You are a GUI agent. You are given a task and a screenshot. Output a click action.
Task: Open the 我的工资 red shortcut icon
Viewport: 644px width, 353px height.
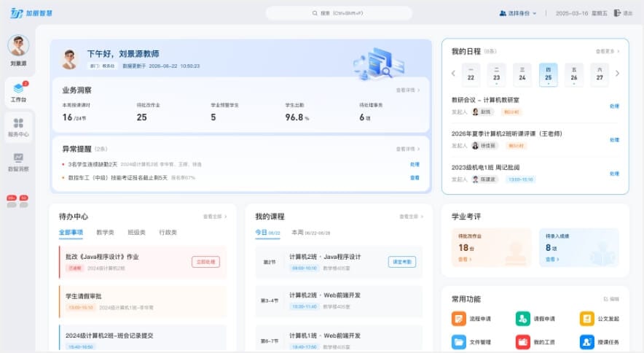tap(522, 341)
